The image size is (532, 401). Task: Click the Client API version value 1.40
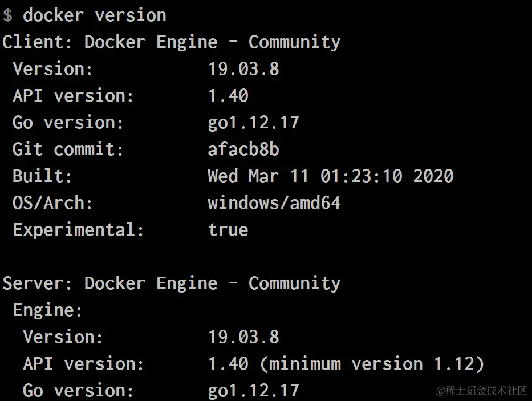pyautogui.click(x=228, y=96)
